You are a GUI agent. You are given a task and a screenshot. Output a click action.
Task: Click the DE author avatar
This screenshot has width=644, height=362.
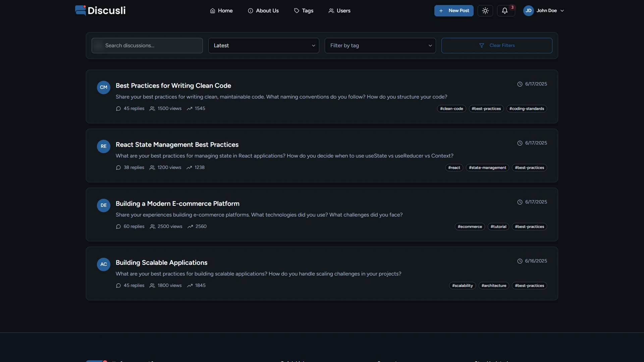pos(104,205)
